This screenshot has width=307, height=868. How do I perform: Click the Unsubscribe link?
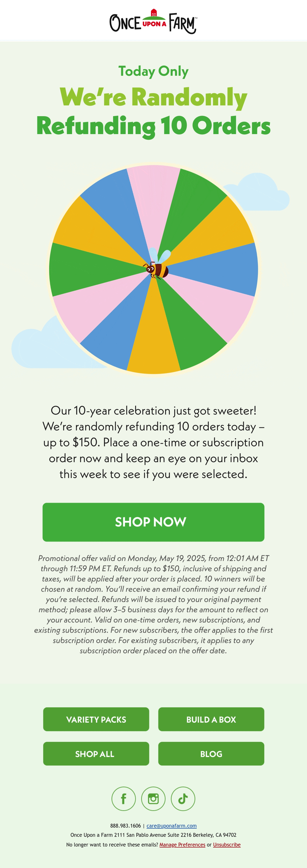click(x=227, y=844)
